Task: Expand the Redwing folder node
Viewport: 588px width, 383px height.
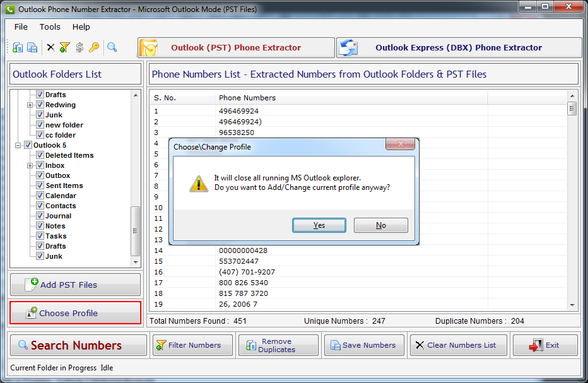Action: 30,105
